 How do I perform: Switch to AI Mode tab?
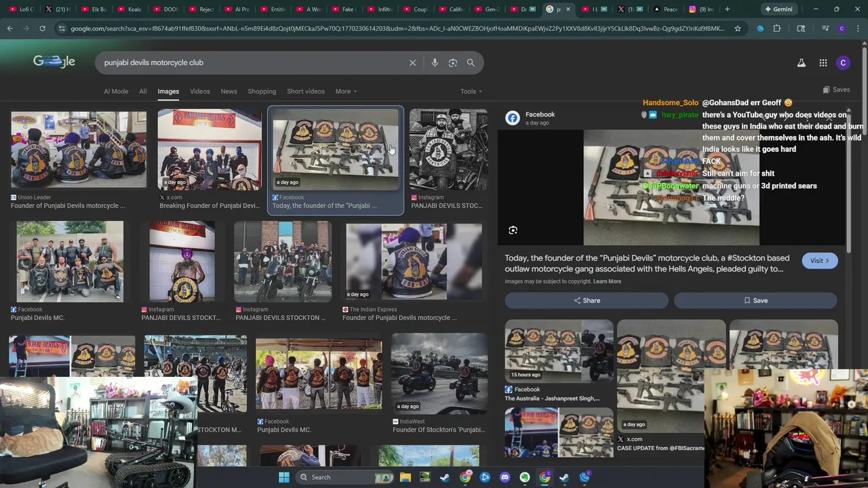coord(116,91)
